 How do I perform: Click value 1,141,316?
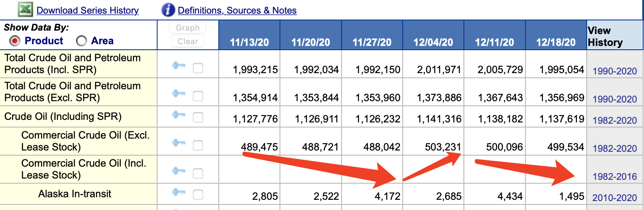[x=439, y=119]
